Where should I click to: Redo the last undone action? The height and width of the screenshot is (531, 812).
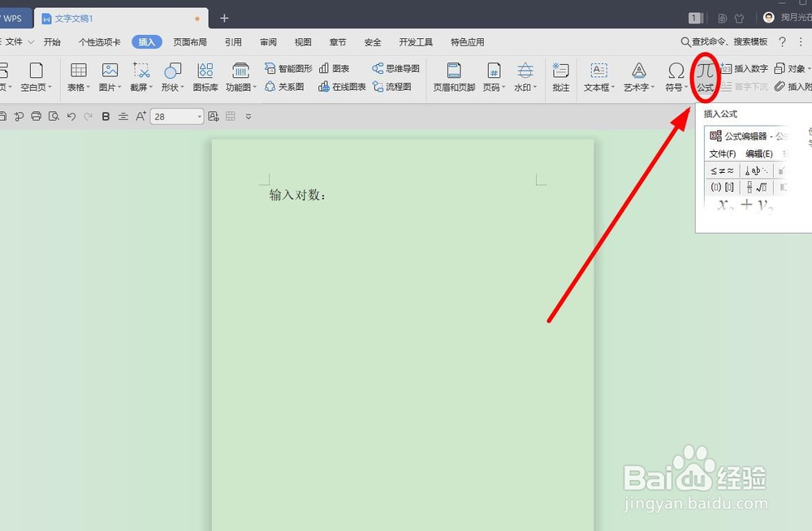click(88, 117)
